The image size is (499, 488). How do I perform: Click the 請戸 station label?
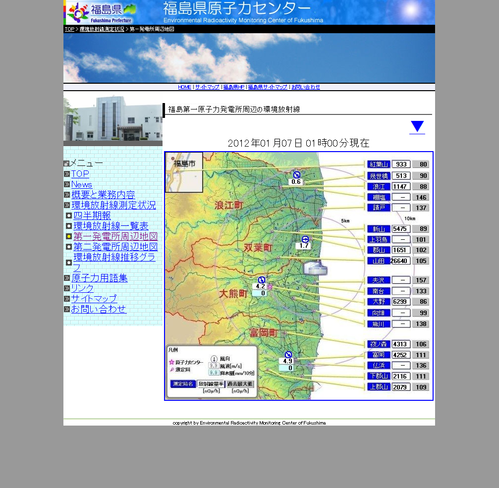[x=378, y=208]
